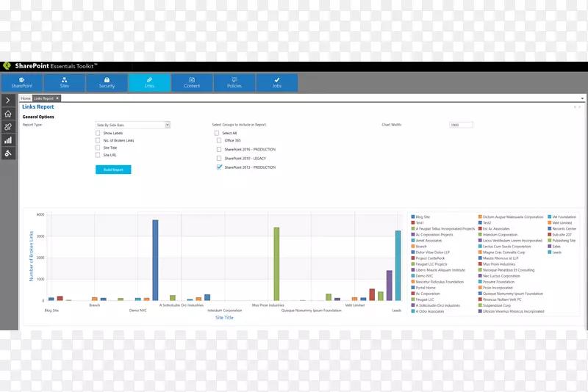Click the Build Report button
This screenshot has height=392, width=588.
(113, 170)
